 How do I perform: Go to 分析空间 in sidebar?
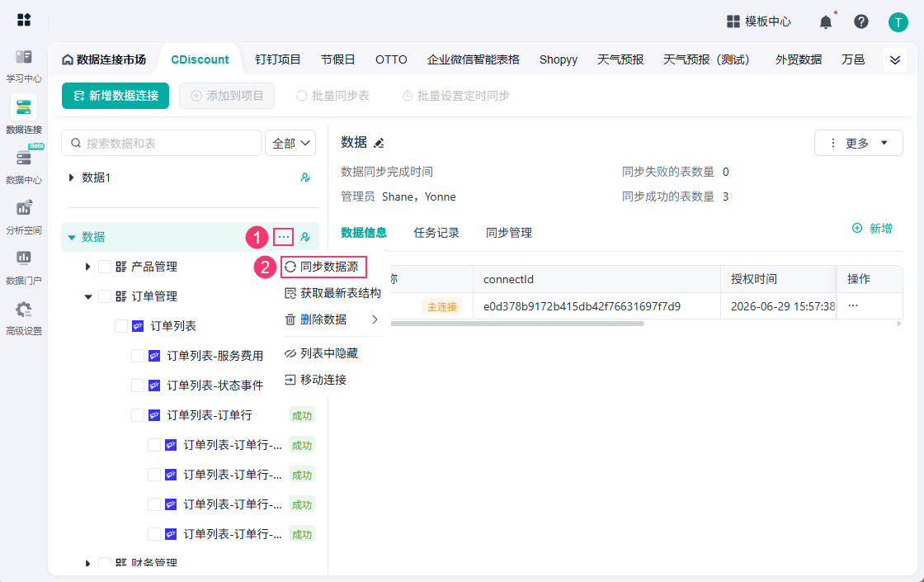click(24, 217)
